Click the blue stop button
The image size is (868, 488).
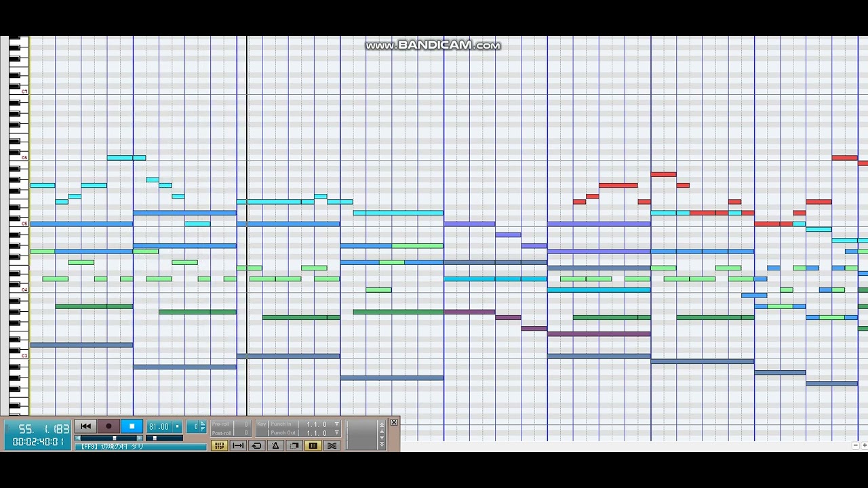point(132,426)
